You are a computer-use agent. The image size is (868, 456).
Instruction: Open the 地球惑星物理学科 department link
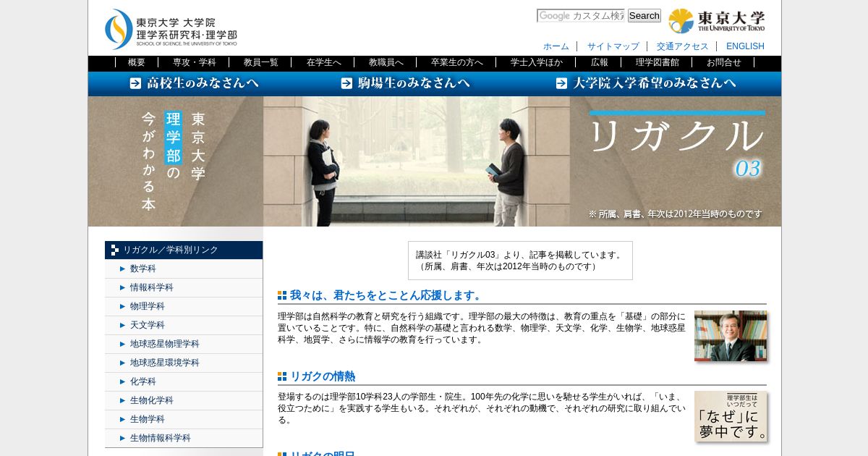(165, 344)
